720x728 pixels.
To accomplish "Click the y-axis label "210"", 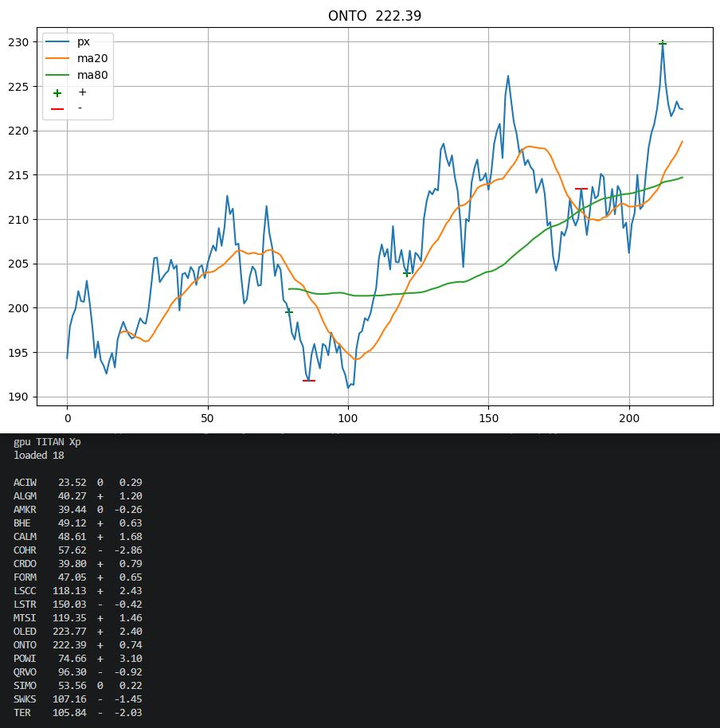I will click(x=18, y=220).
